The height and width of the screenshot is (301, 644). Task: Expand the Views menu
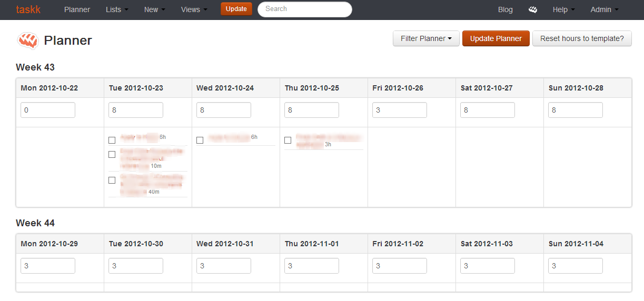(x=194, y=9)
